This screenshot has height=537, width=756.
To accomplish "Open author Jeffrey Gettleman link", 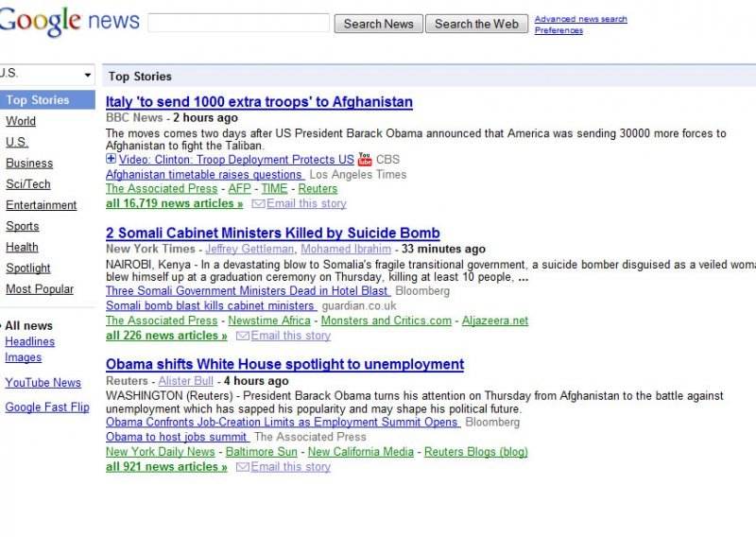I will pyautogui.click(x=249, y=249).
